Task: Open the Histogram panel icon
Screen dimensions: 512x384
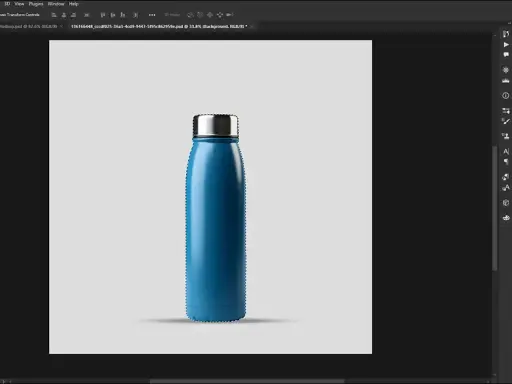Action: 506,81
